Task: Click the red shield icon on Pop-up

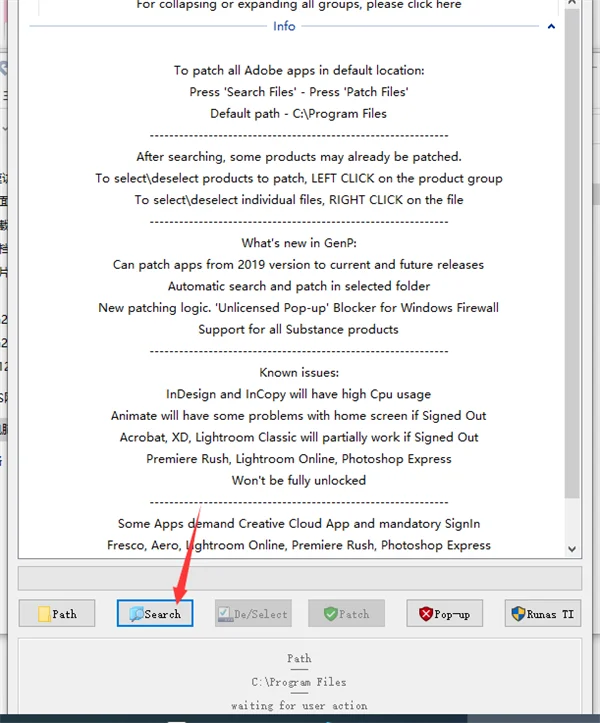Action: (x=426, y=614)
